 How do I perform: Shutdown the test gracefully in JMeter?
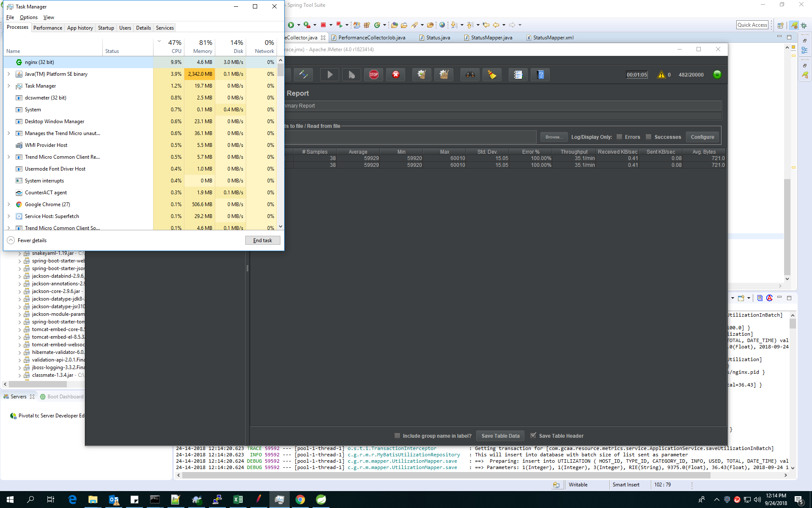coord(396,75)
